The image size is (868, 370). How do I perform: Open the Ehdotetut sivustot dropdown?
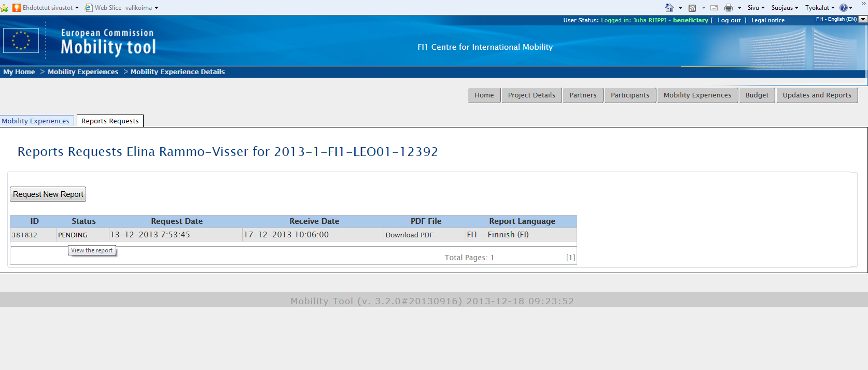(77, 8)
